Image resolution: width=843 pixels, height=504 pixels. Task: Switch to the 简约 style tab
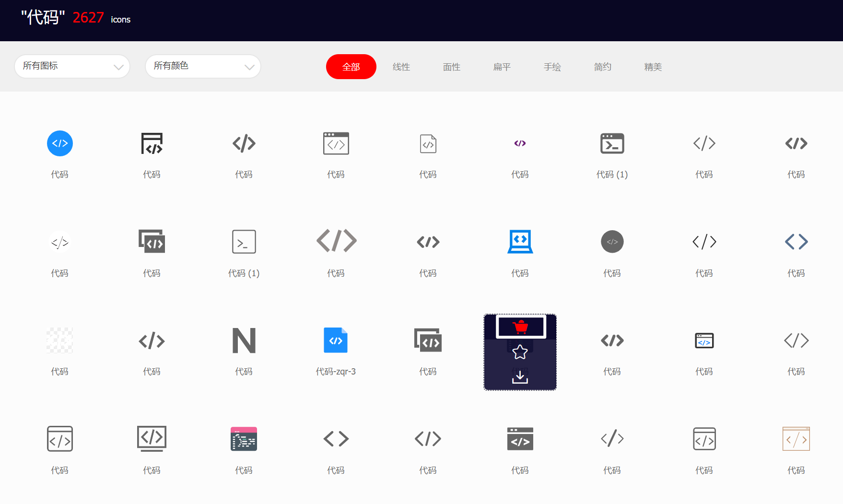603,67
